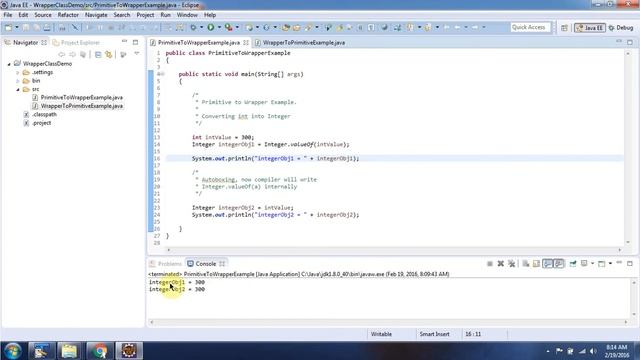Click the Clear Console icon
Viewport: 640px width, 360px height.
526,264
